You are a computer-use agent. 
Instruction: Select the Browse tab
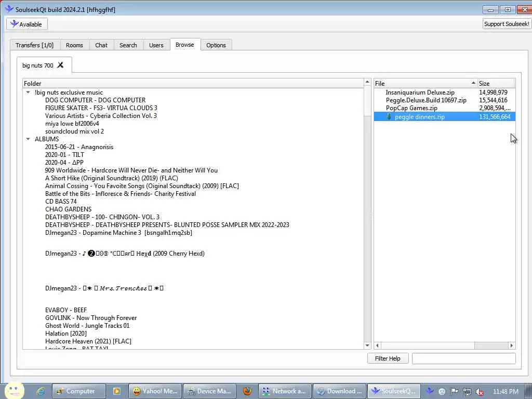pyautogui.click(x=185, y=45)
